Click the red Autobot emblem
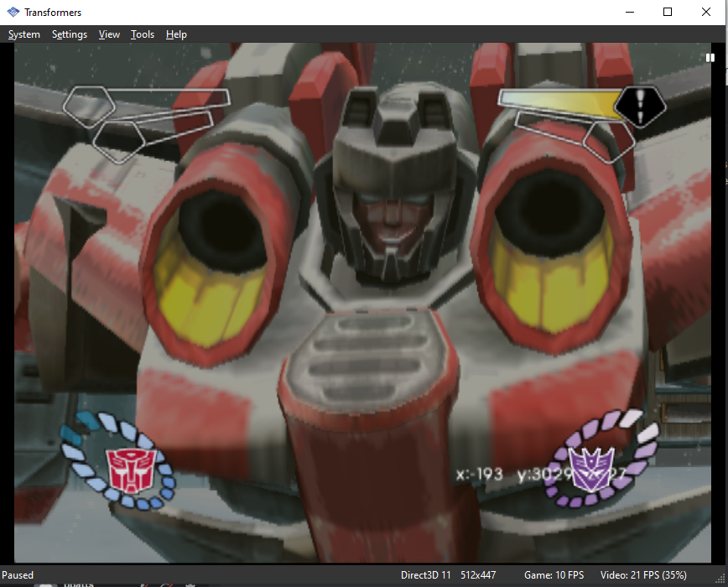The image size is (728, 587). click(131, 470)
